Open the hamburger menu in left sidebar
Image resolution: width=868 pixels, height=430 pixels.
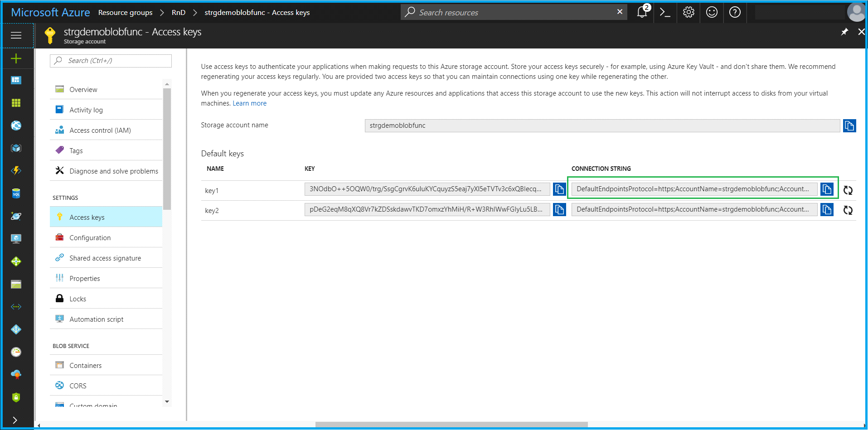click(x=16, y=35)
